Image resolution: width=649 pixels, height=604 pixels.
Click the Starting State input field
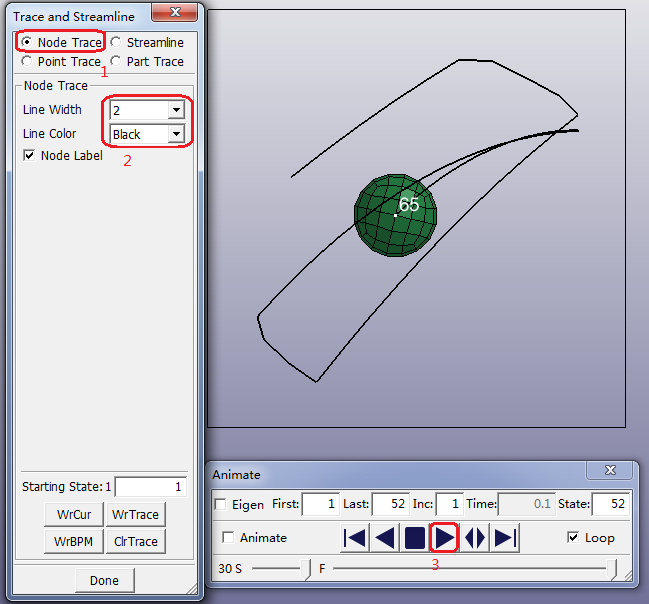pyautogui.click(x=150, y=487)
